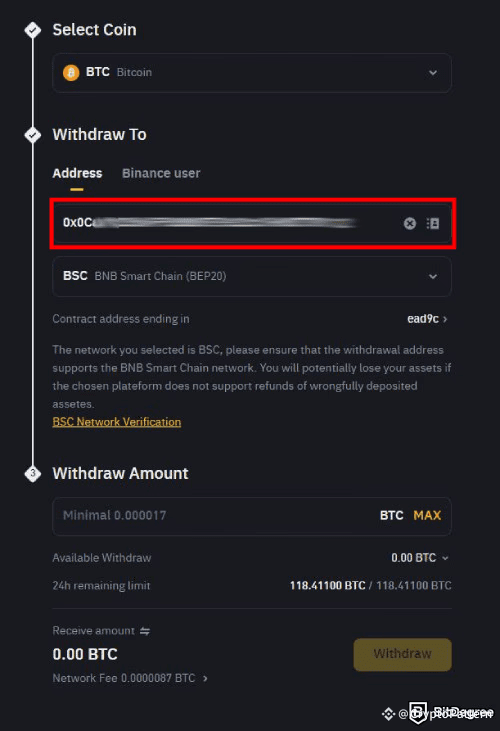
Task: Open the BTC coin selection dropdown
Action: click(x=252, y=73)
